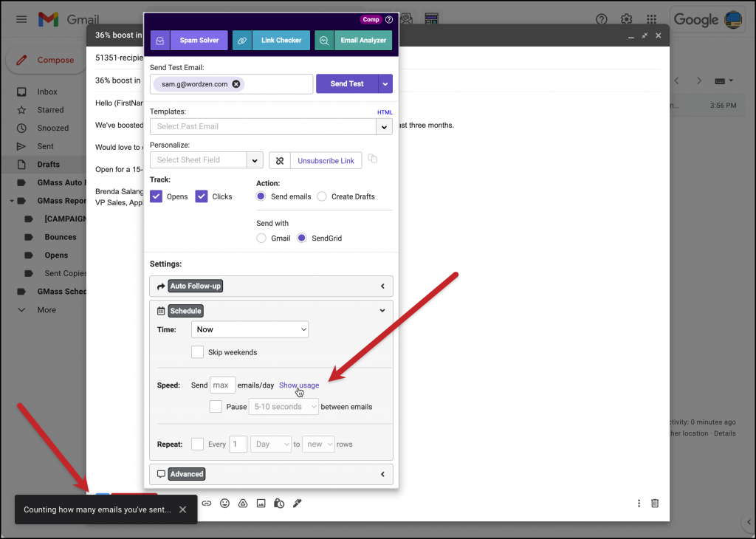756x539 pixels.
Task: Insert an image into the email
Action: pos(260,503)
